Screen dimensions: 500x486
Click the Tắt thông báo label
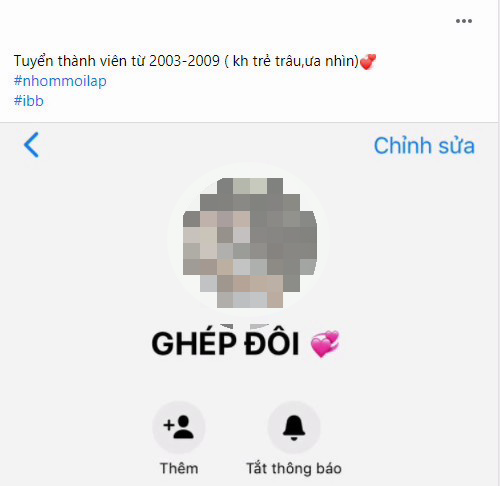click(x=294, y=468)
